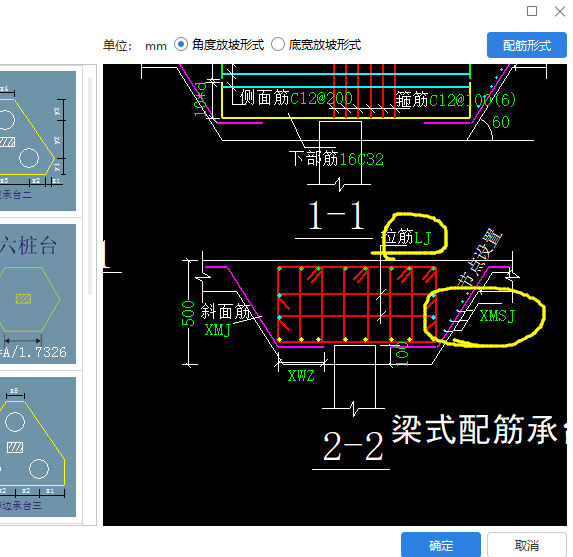
Task: Choose the 承台二 pile cap thumbnail
Action: point(38,141)
